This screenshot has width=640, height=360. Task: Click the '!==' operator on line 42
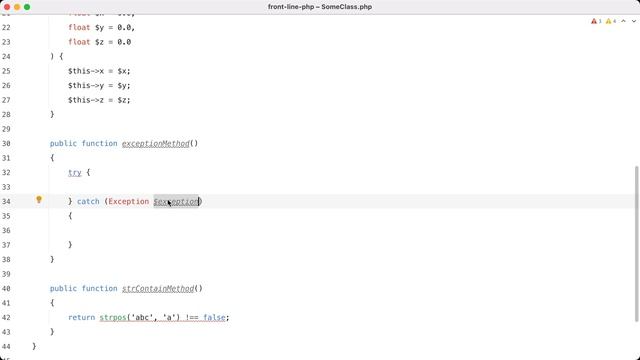click(x=192, y=318)
